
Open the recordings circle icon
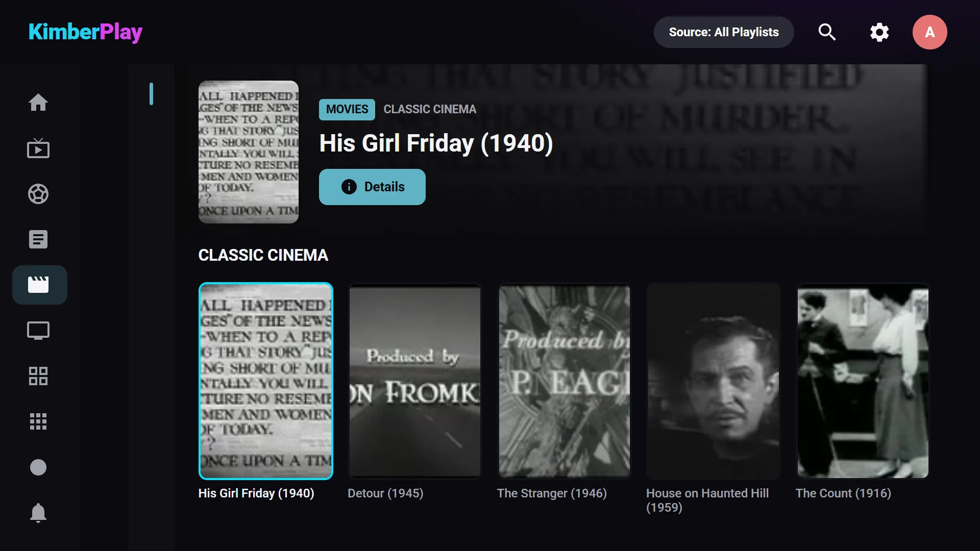(x=38, y=467)
